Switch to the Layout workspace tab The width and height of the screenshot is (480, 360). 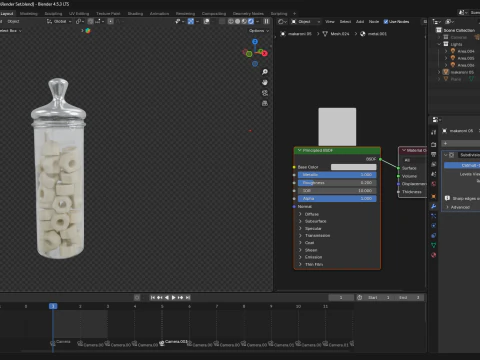pos(7,14)
